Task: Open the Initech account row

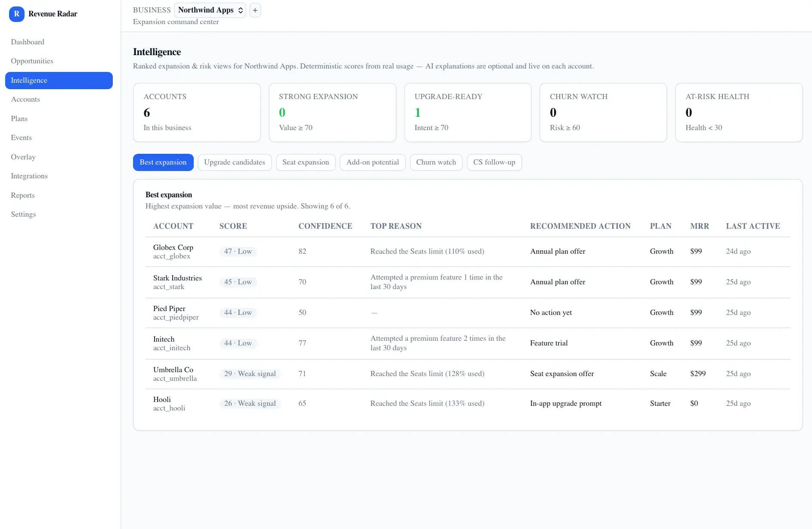Action: pyautogui.click(x=468, y=343)
